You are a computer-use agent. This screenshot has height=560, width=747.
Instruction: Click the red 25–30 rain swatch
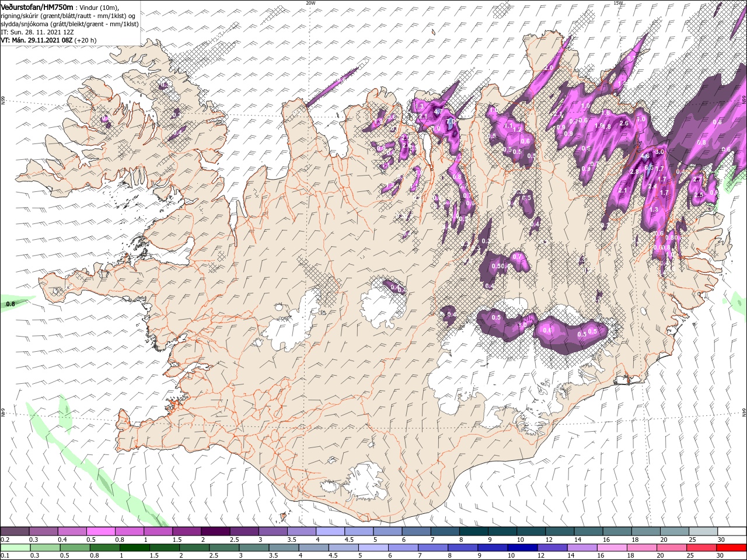point(701,548)
